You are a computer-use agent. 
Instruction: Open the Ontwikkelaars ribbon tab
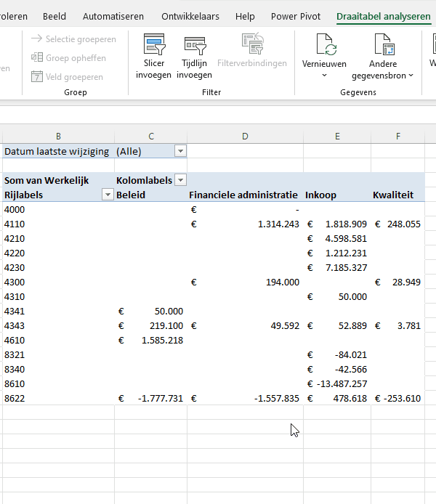[190, 16]
